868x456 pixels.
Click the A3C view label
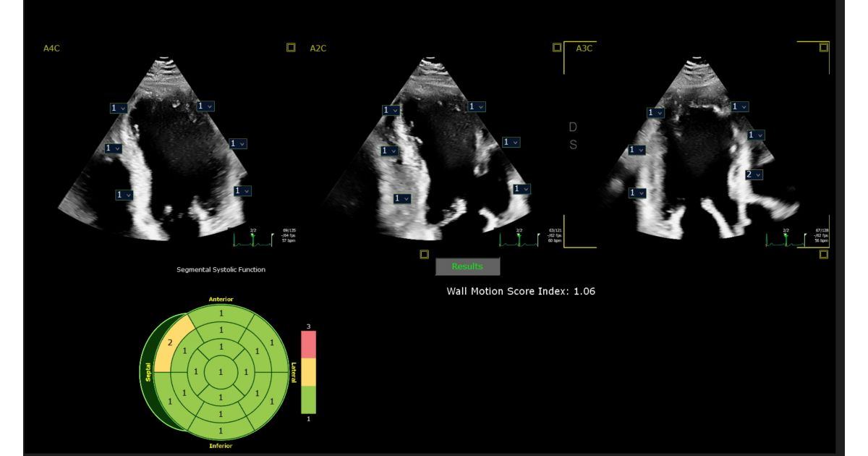[584, 48]
